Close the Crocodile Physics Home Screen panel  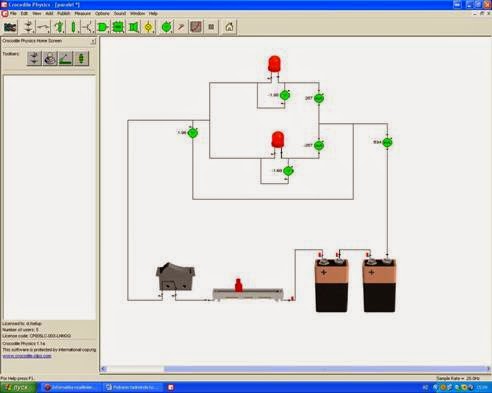[93, 41]
